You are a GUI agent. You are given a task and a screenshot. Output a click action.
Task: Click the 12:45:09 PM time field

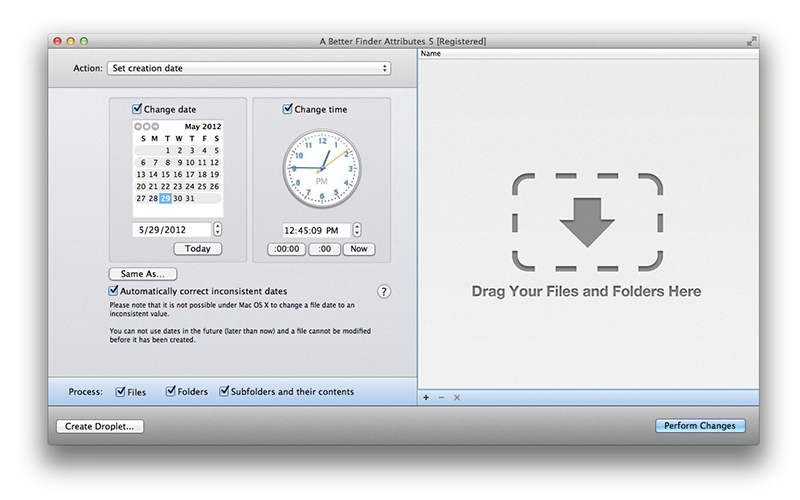click(315, 230)
